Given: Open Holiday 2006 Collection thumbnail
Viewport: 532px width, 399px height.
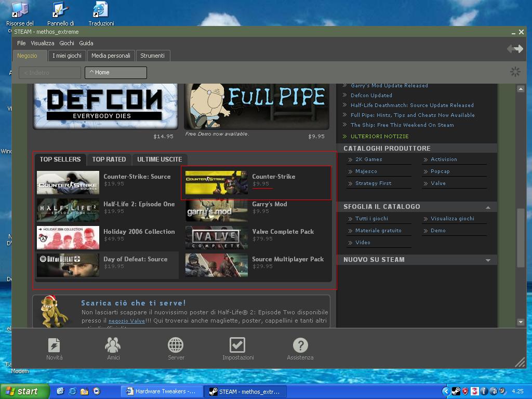Looking at the screenshot, I should 68,237.
